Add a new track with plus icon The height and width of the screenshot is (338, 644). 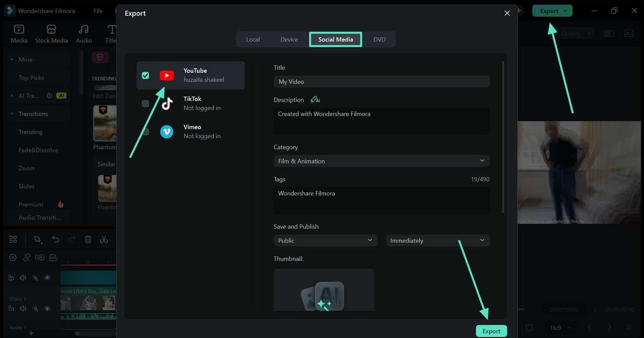(31, 333)
